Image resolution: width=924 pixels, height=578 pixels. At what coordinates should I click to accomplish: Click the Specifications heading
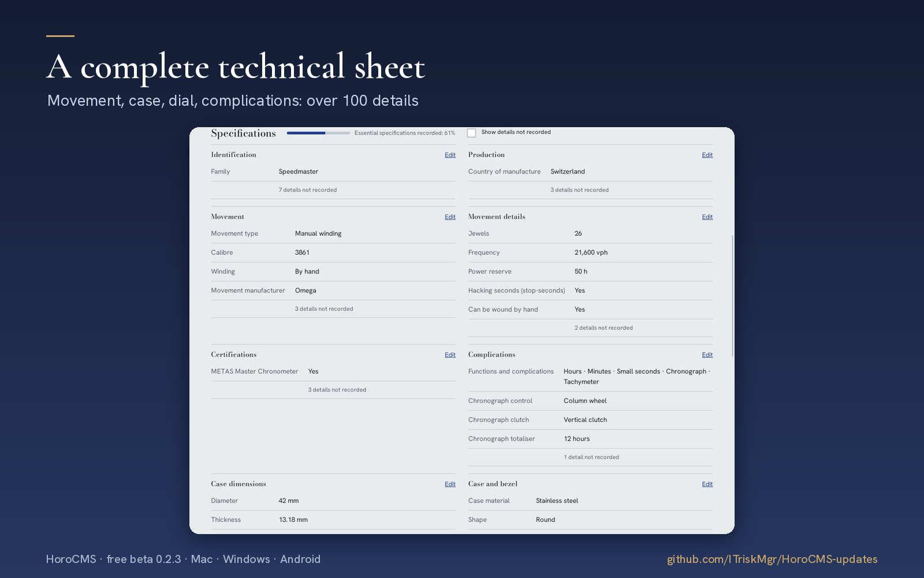coord(243,134)
